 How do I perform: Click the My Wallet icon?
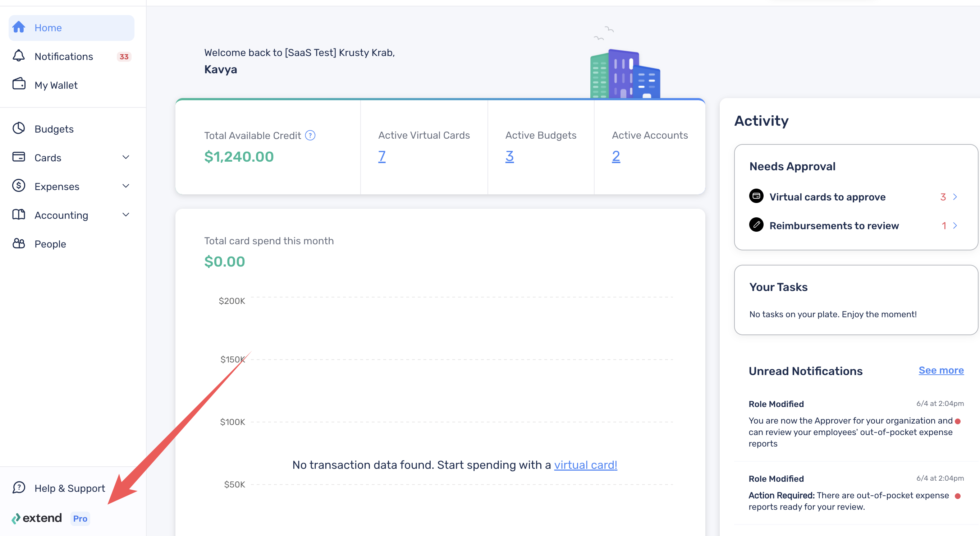[x=19, y=84]
